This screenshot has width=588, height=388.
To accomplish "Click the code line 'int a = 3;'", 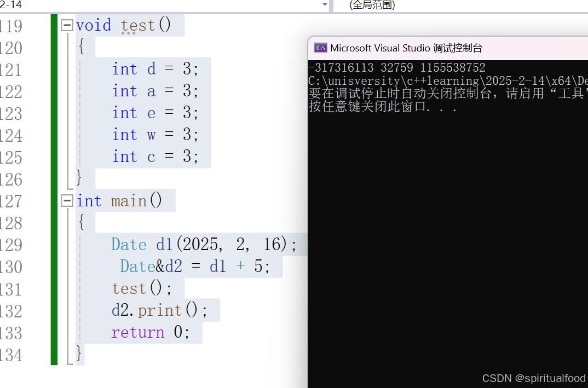I will click(x=155, y=91).
